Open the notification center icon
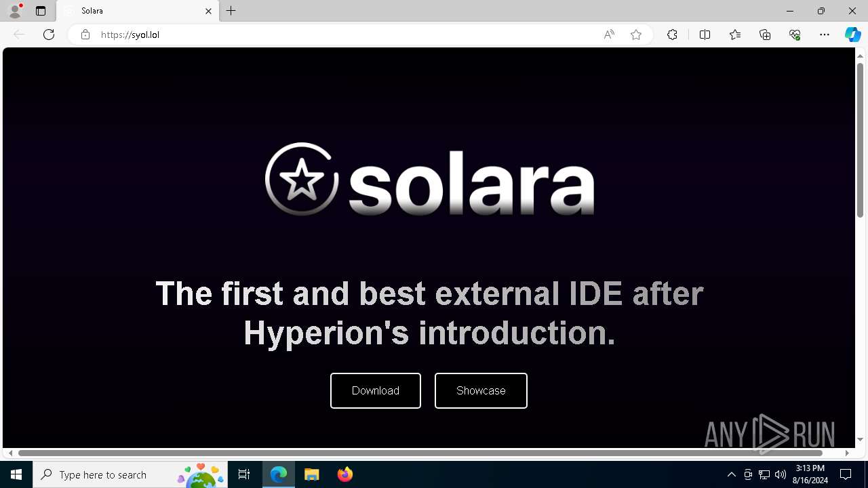 pos(846,474)
